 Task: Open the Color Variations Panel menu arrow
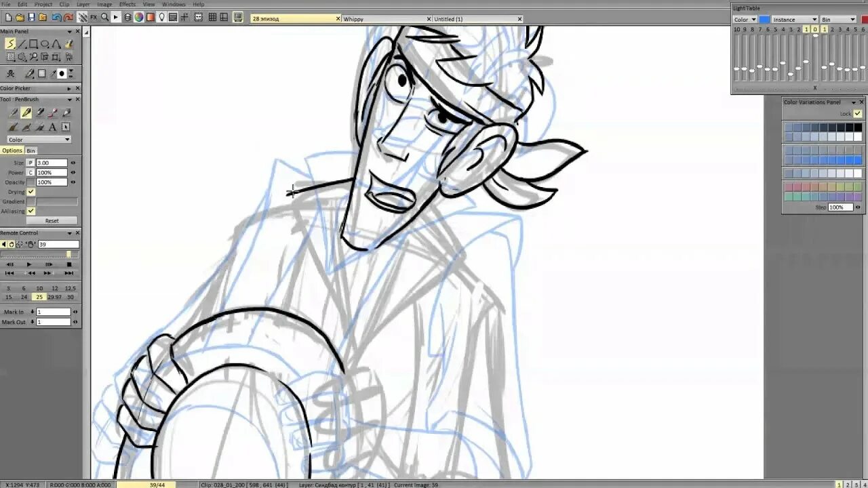pyautogui.click(x=853, y=102)
